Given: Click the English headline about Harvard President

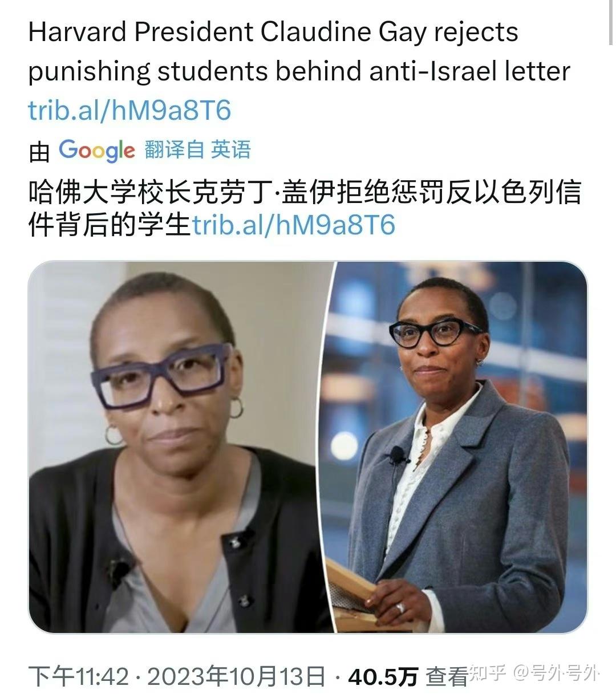Looking at the screenshot, I should [x=299, y=51].
